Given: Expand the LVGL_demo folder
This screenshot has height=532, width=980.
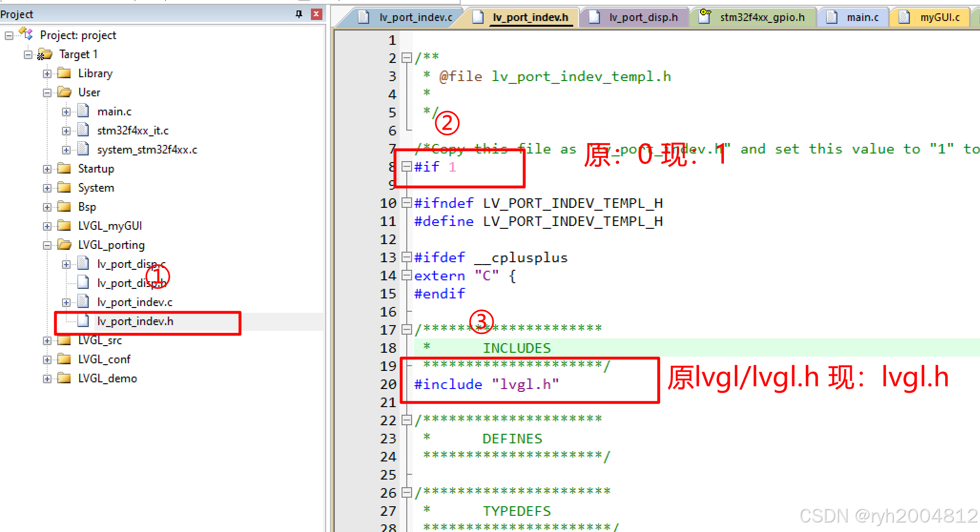Looking at the screenshot, I should (x=47, y=378).
